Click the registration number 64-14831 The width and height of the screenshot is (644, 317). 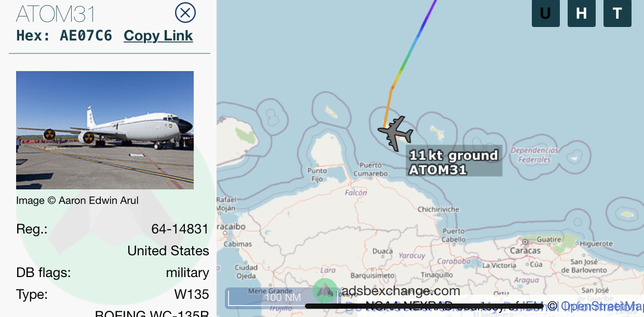180,229
